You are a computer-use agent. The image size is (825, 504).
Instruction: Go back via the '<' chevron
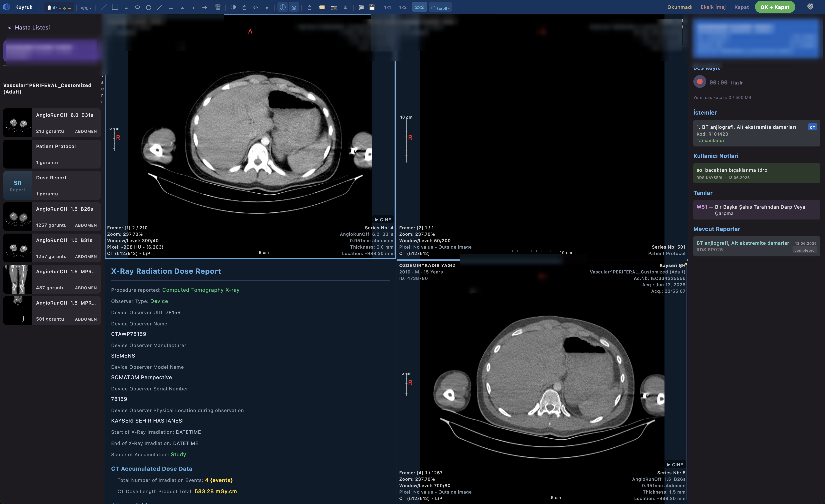[10, 27]
